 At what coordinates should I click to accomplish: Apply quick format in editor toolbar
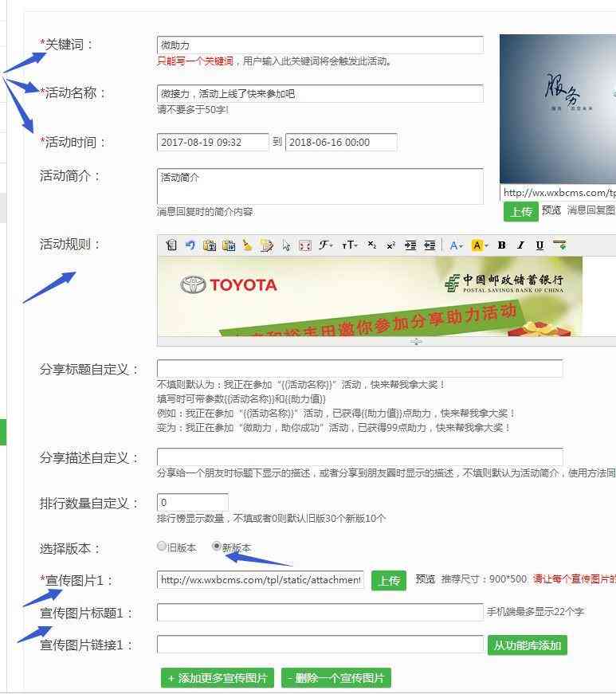click(x=267, y=245)
